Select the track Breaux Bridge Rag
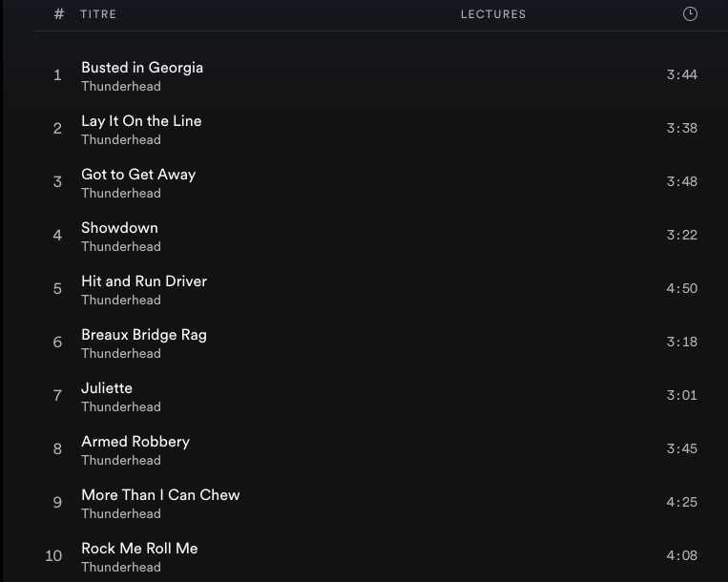Screen dimensions: 728x582 pos(144,335)
